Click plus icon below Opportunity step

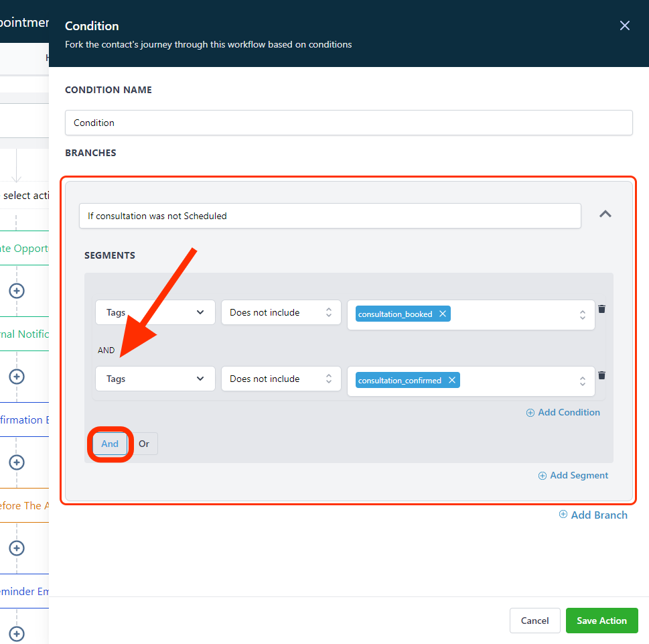(17, 291)
